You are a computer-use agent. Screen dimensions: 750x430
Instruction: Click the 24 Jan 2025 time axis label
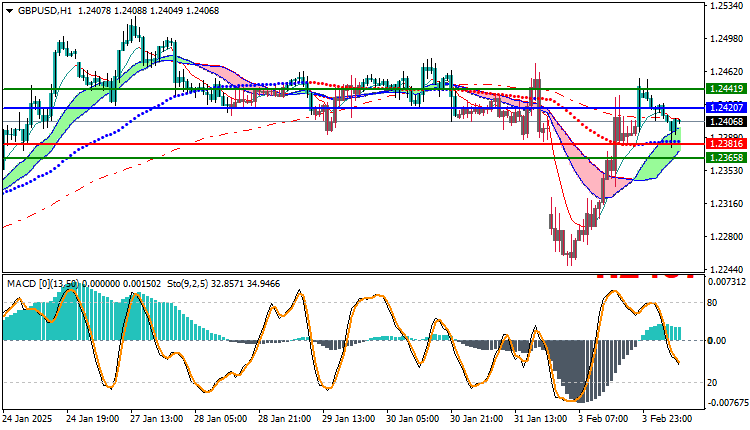[27, 419]
